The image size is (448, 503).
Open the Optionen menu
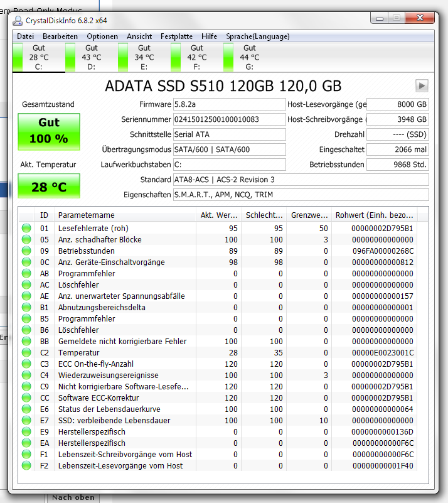[x=102, y=36]
